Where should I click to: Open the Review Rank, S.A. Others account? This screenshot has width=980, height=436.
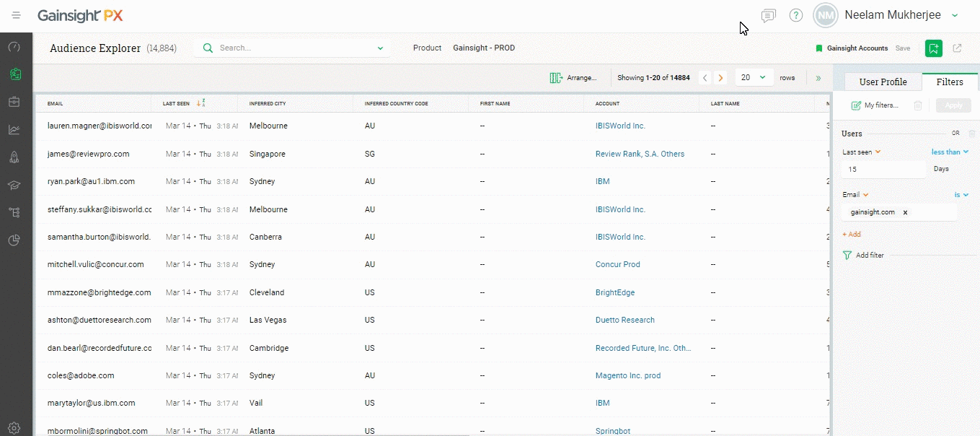[640, 154]
